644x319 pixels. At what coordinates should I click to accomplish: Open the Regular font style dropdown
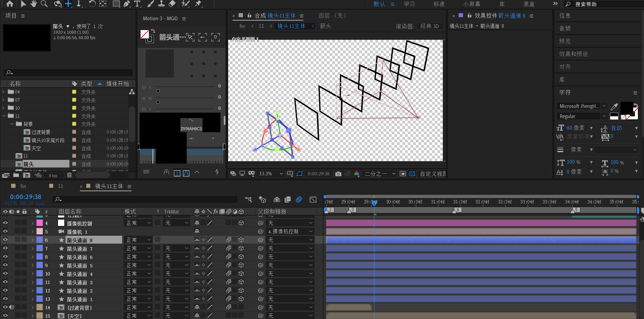click(582, 116)
